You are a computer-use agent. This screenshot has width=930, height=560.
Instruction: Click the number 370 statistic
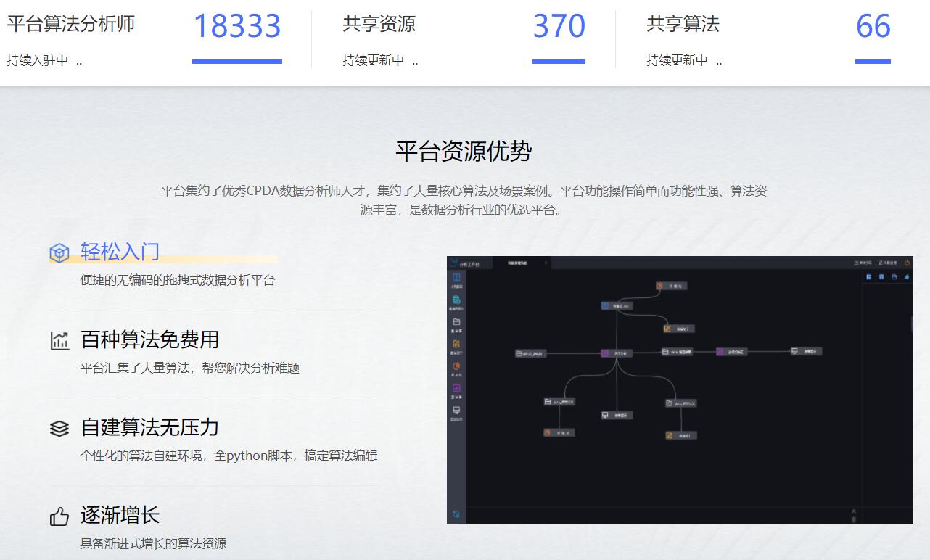[559, 26]
